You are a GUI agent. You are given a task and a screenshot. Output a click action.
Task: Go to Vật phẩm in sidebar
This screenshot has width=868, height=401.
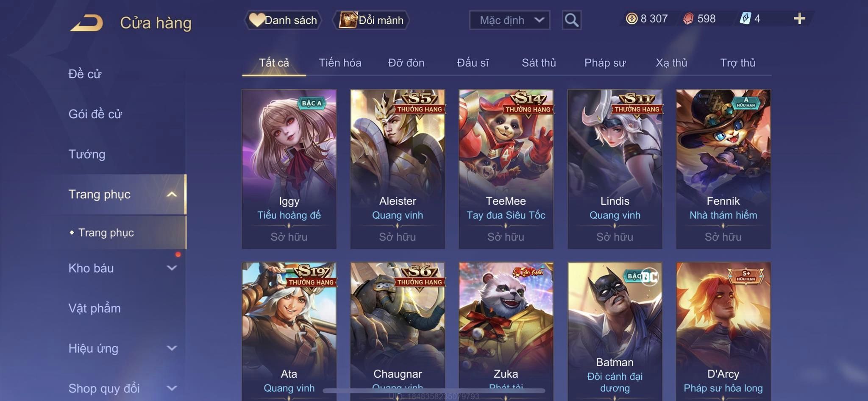click(95, 308)
